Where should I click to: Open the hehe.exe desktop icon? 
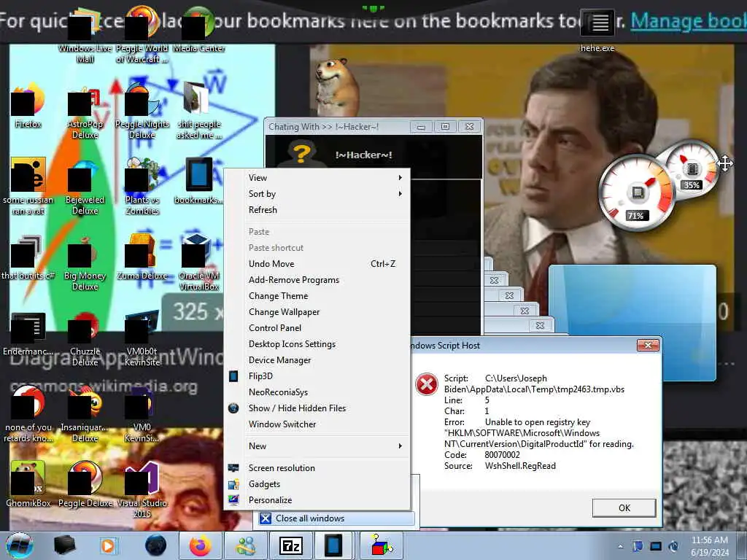pyautogui.click(x=597, y=31)
